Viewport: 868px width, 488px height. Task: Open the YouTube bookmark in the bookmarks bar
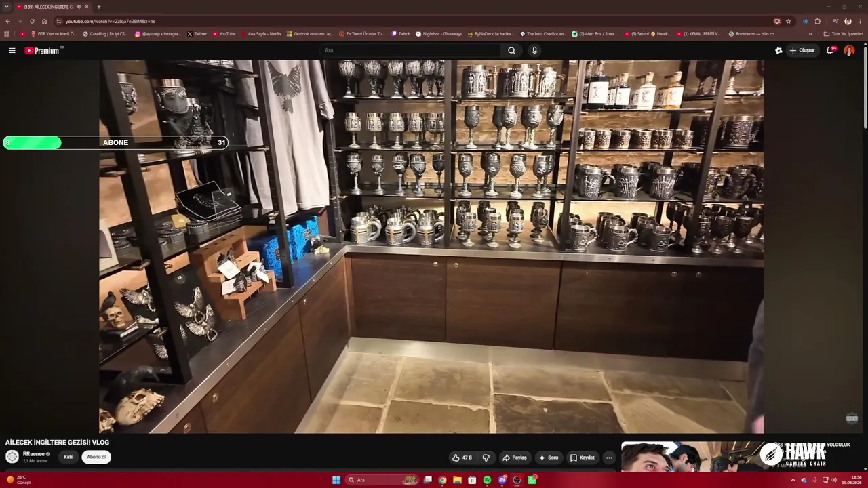(224, 33)
